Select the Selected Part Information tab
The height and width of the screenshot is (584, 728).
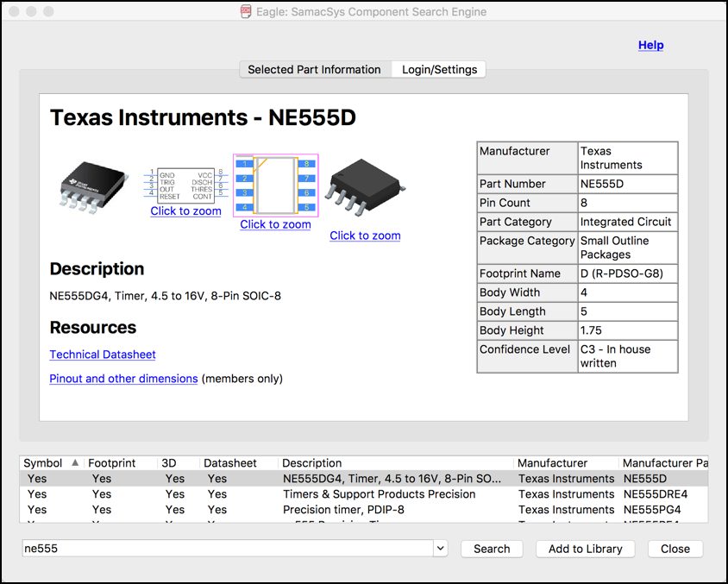[x=314, y=70]
